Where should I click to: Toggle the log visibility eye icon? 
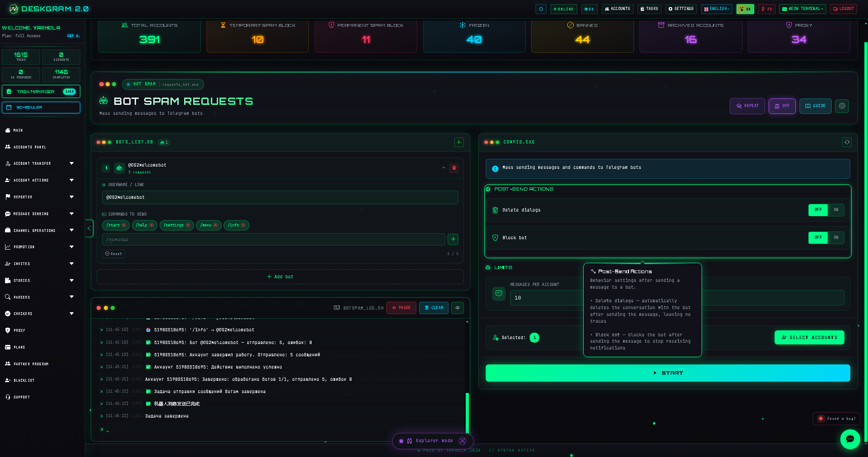(x=458, y=308)
